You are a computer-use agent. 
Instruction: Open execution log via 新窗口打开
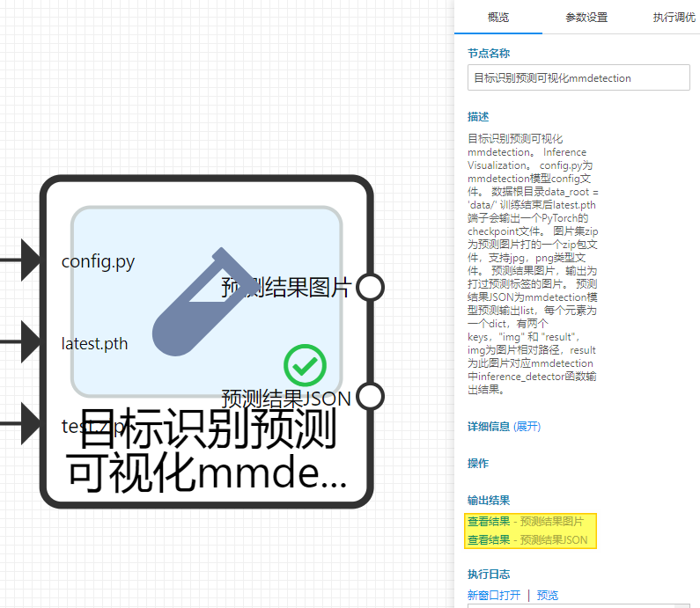click(x=493, y=595)
